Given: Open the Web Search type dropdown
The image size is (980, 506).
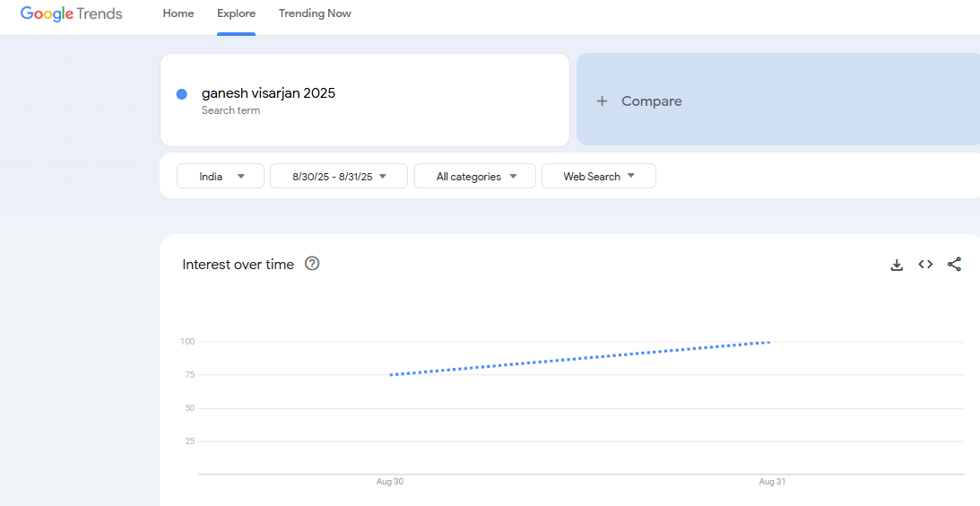Looking at the screenshot, I should tap(599, 177).
